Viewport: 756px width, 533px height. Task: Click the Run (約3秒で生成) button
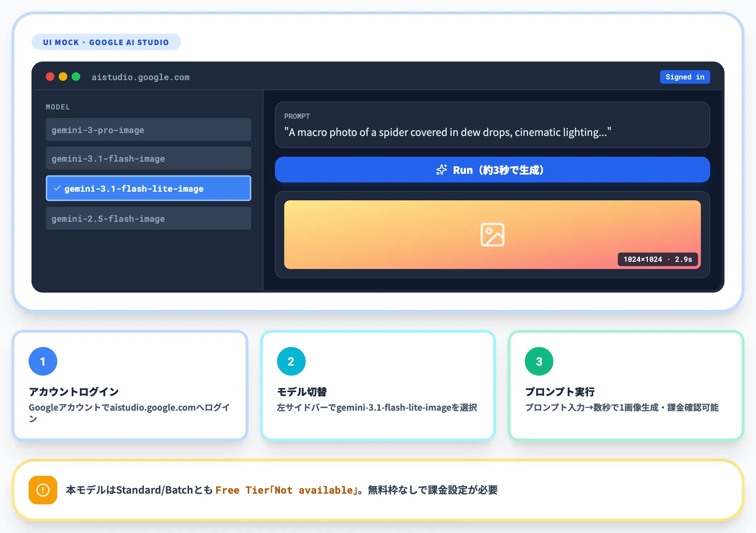[492, 170]
